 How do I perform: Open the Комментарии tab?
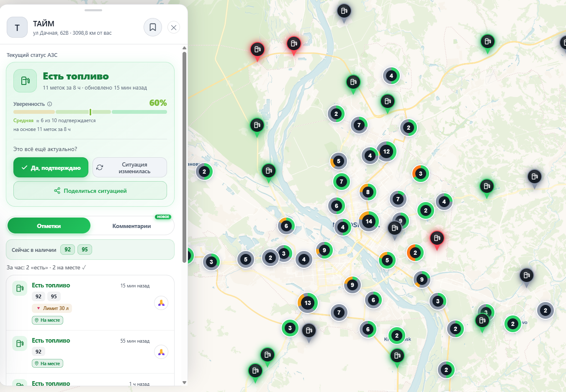click(x=131, y=226)
